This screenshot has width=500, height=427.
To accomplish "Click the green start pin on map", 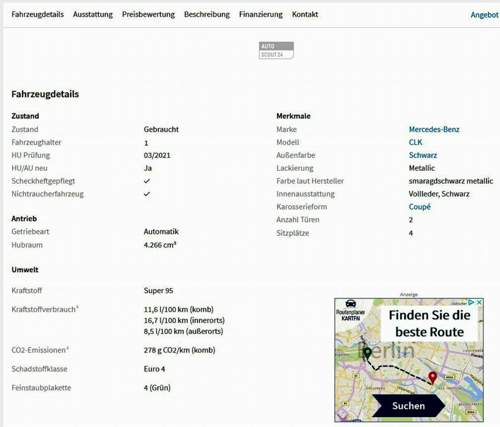I will pyautogui.click(x=367, y=353).
